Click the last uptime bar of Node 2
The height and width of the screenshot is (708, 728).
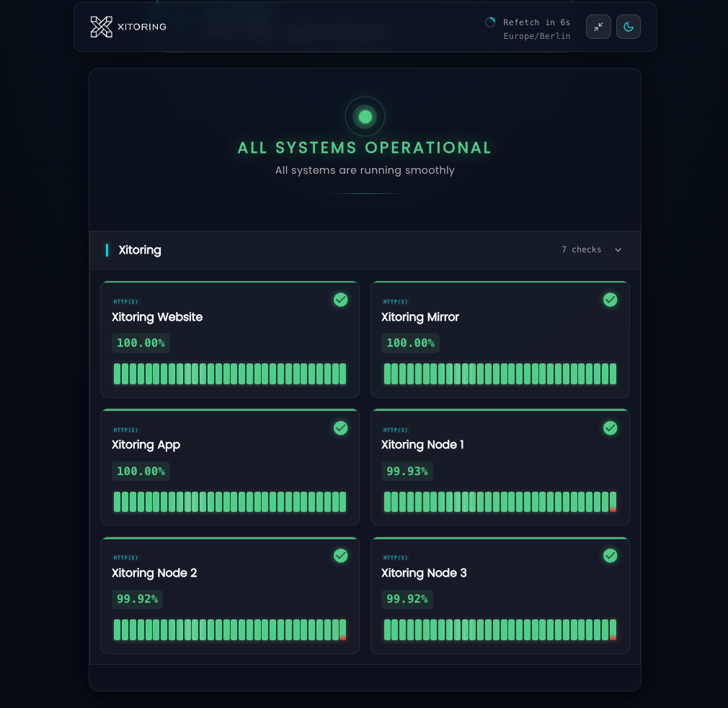pyautogui.click(x=342, y=629)
